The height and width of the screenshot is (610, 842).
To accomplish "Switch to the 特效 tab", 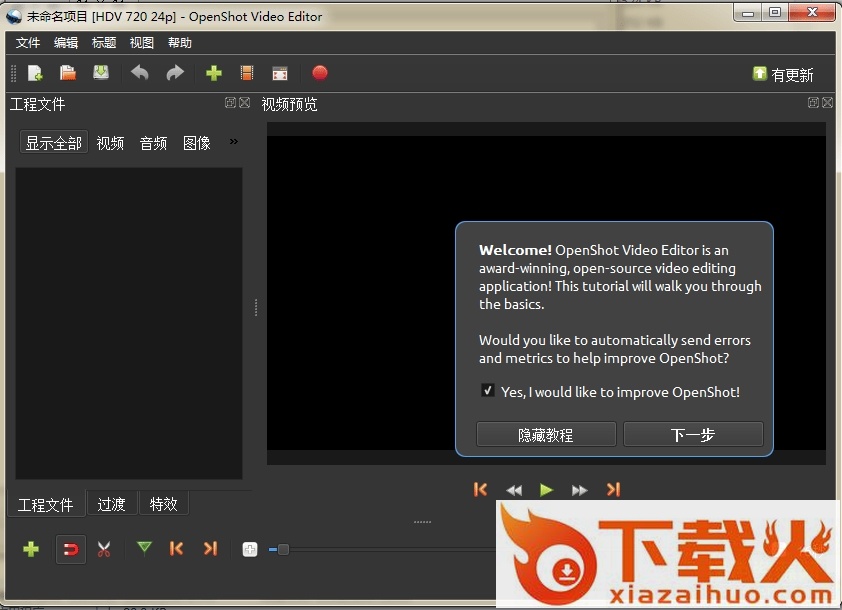I will (164, 504).
